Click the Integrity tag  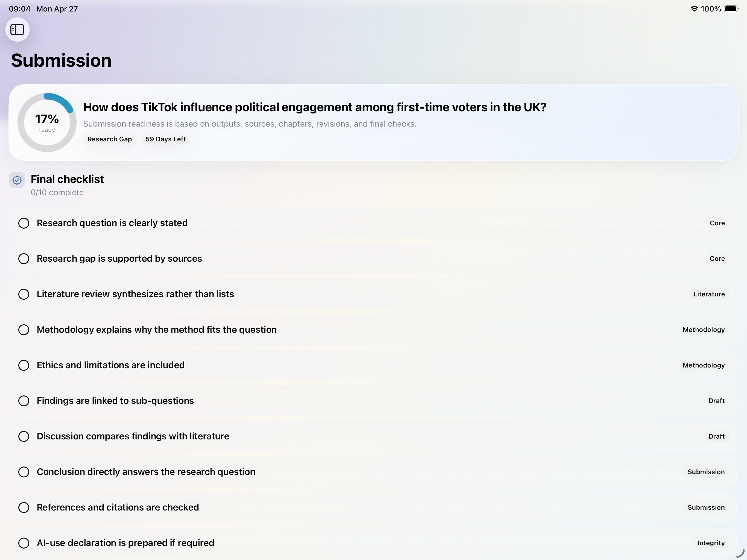711,543
